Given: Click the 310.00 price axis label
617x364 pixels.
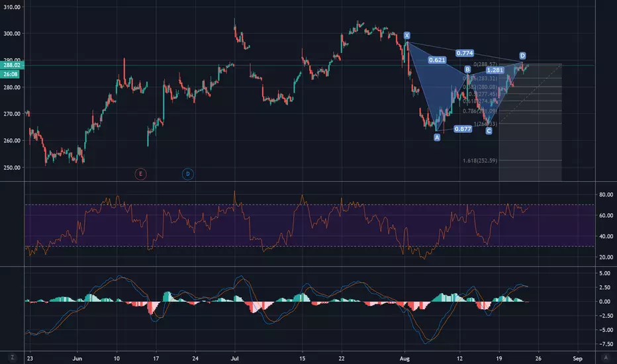Looking at the screenshot, I should [12, 7].
